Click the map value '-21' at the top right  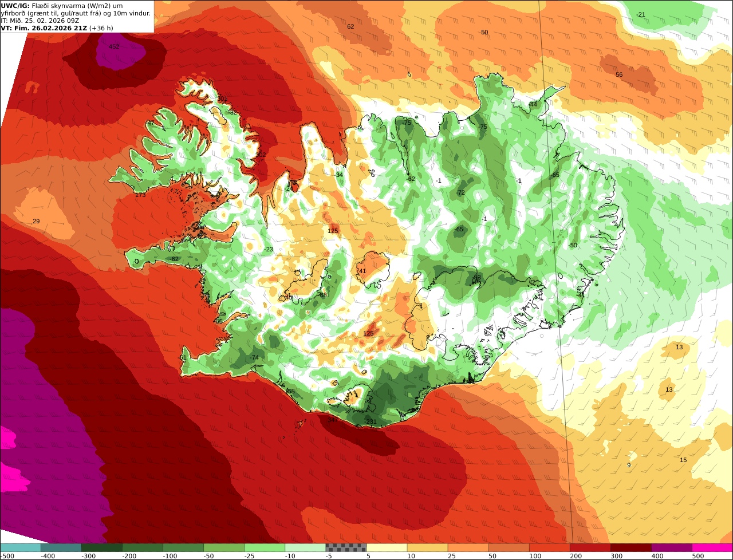pos(641,14)
